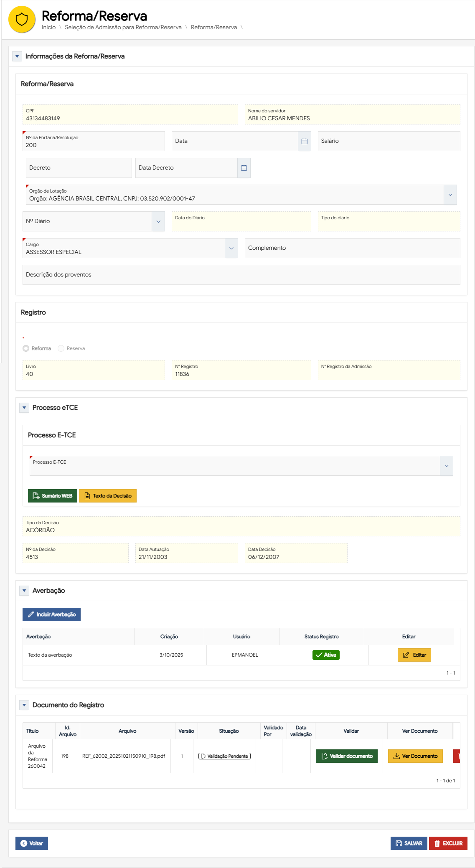Click the yellow shield logo icon
The height and width of the screenshot is (868, 475).
click(22, 19)
